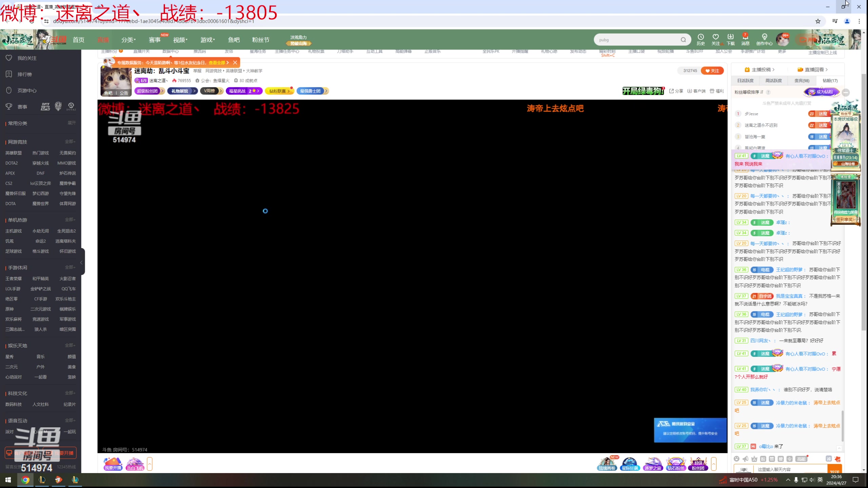This screenshot has width=868, height=488.
Task: Open the 历史 watch history icon
Action: [701, 37]
